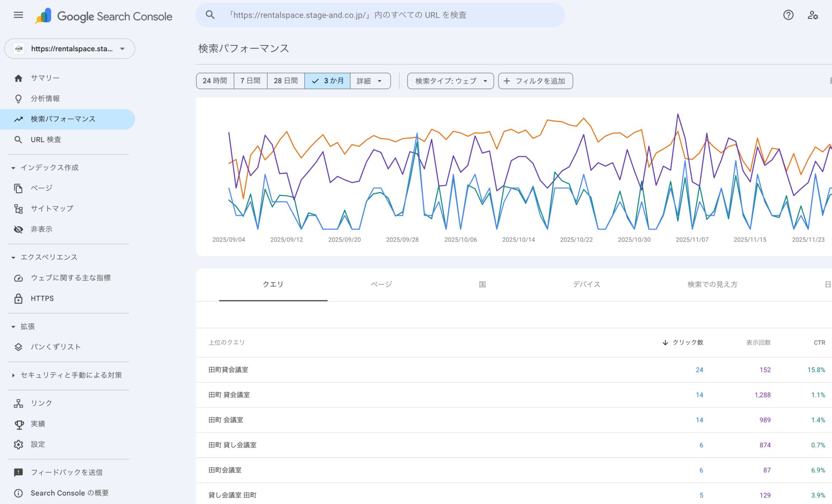Screen dimensions: 832x504
Task: Open the navigation hamburger menu
Action: coord(18,15)
